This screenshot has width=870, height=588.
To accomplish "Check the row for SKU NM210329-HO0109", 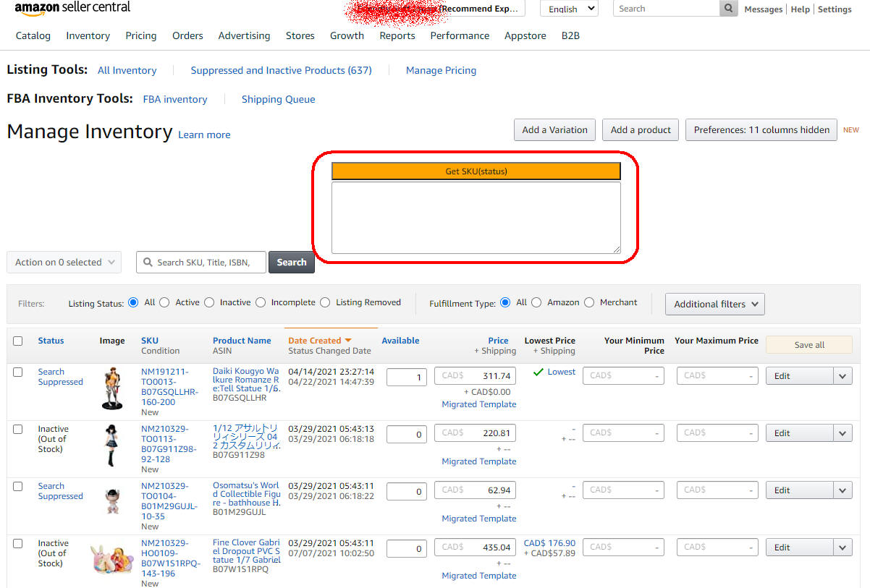I will 18,543.
